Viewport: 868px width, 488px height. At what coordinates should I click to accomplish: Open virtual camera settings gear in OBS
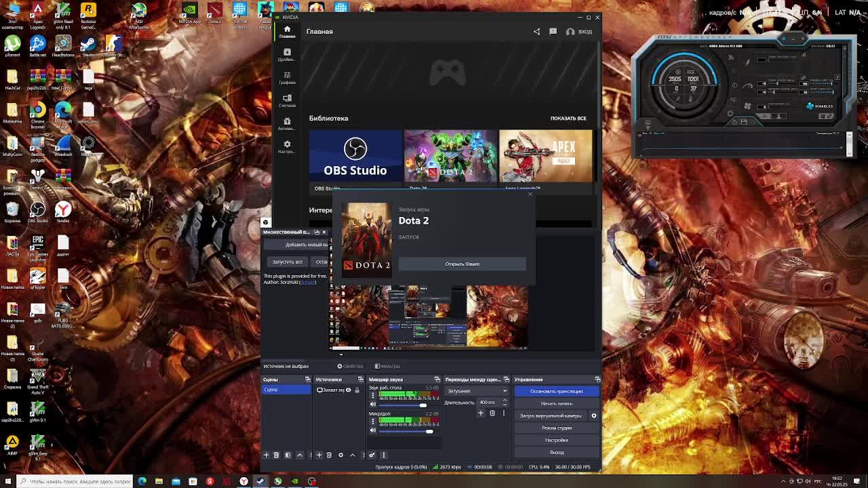594,415
